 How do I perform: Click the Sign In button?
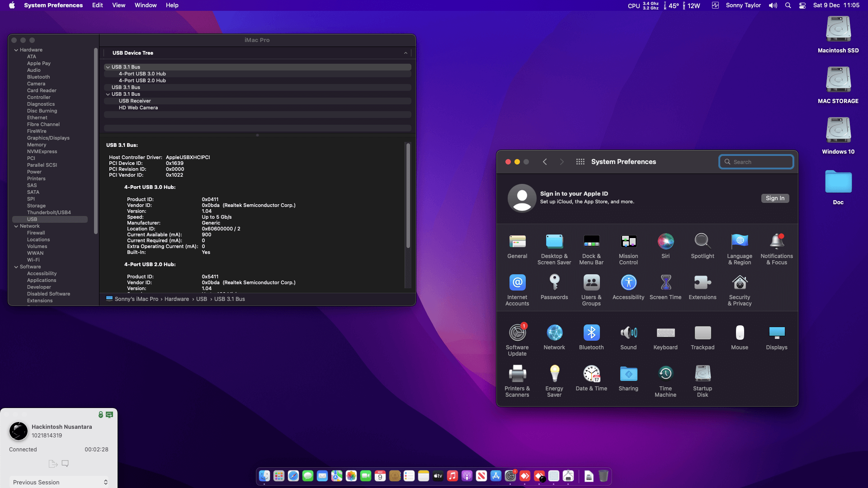click(x=775, y=198)
